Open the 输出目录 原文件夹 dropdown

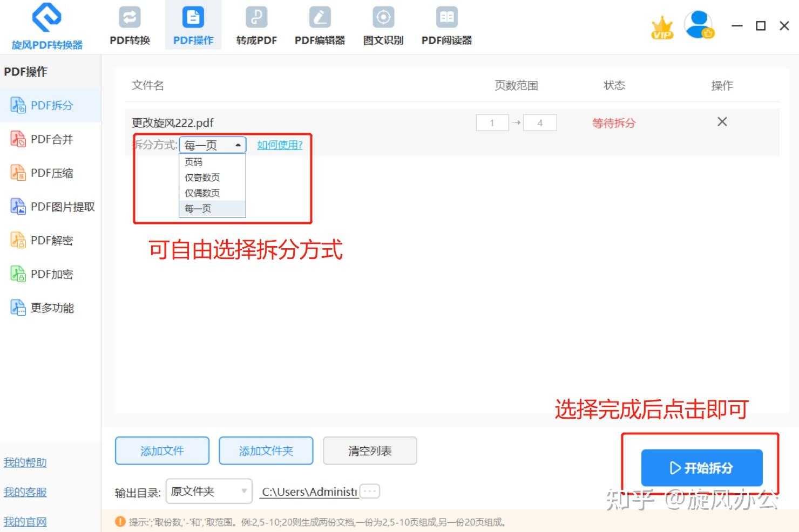tap(209, 492)
